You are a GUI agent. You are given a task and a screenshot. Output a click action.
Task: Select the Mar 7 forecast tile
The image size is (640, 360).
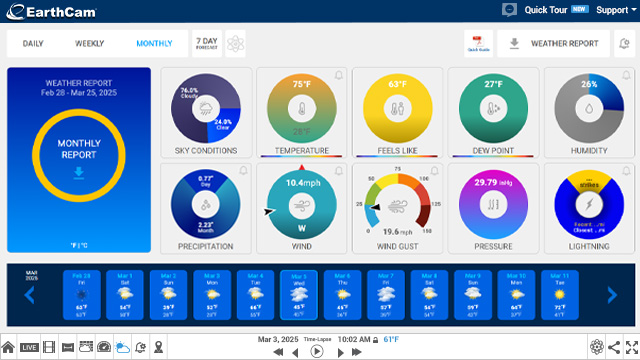(386, 295)
